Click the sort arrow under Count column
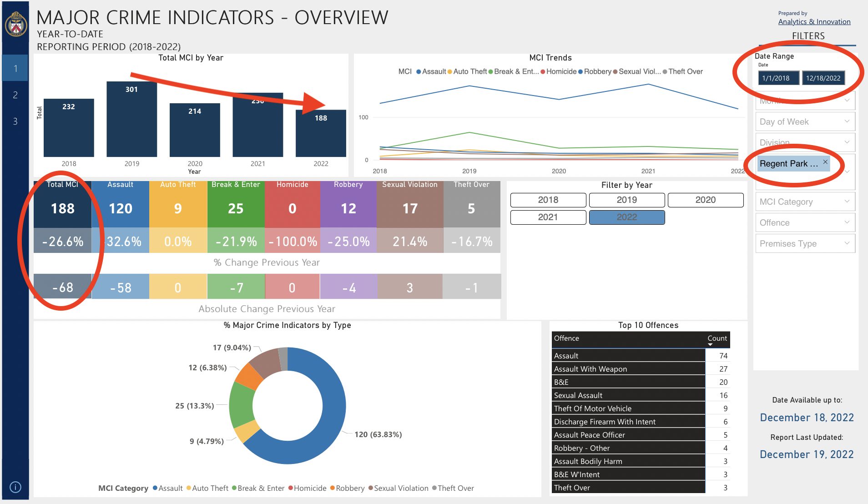 click(x=710, y=345)
